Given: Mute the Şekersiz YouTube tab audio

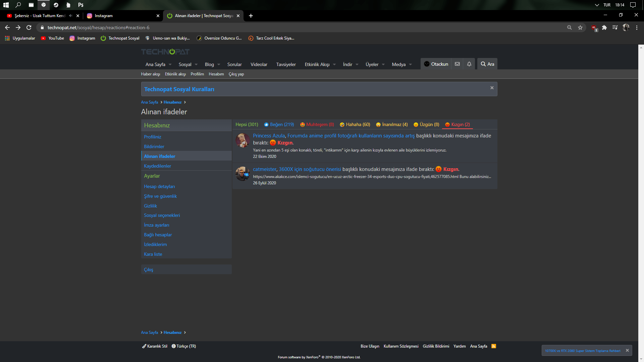Looking at the screenshot, I should 70,16.
